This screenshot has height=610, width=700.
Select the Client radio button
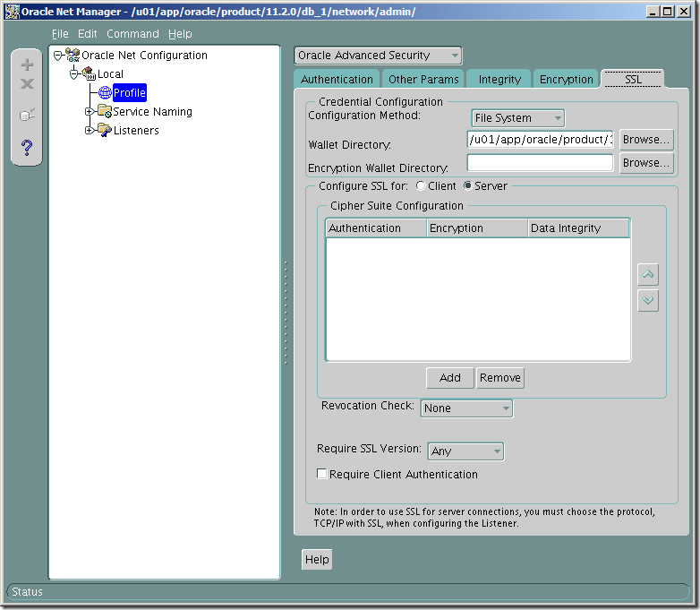point(422,186)
